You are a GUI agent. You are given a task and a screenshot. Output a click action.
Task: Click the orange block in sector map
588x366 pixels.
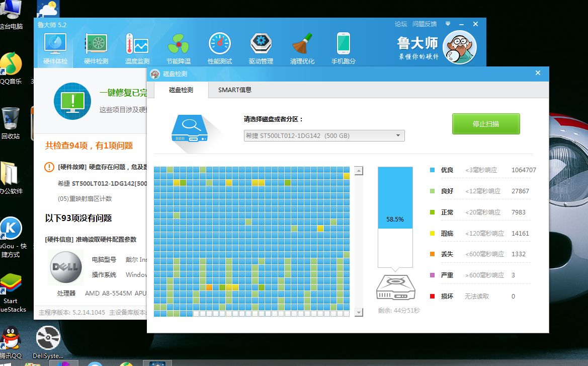click(209, 287)
